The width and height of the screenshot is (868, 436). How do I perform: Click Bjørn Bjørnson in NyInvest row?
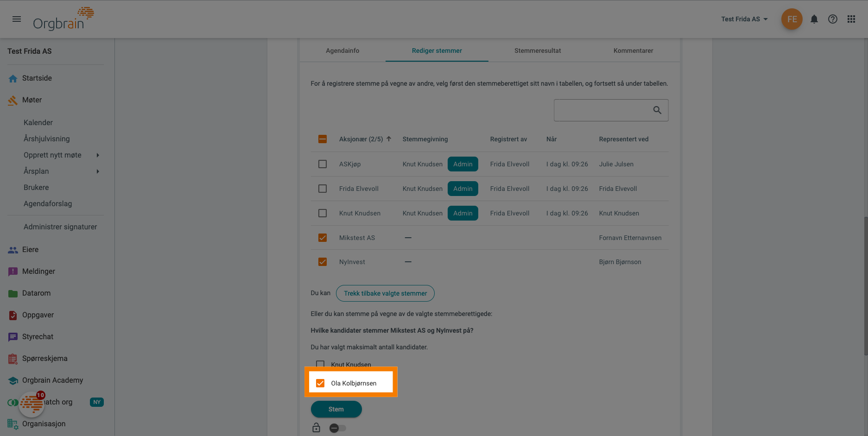pyautogui.click(x=620, y=262)
